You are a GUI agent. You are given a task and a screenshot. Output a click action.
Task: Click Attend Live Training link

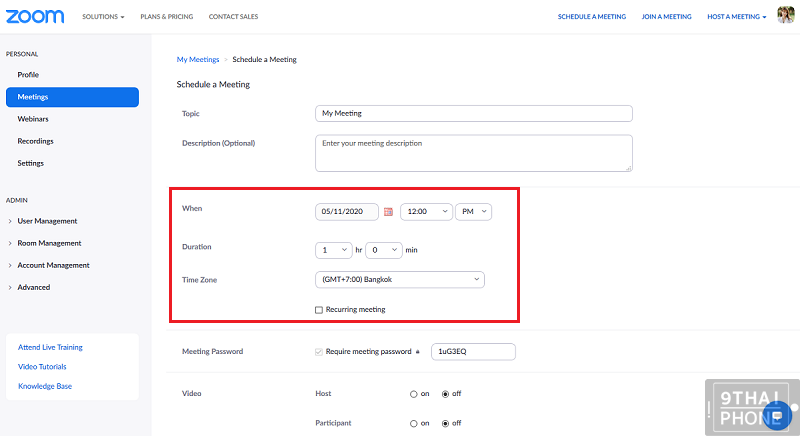coord(50,347)
